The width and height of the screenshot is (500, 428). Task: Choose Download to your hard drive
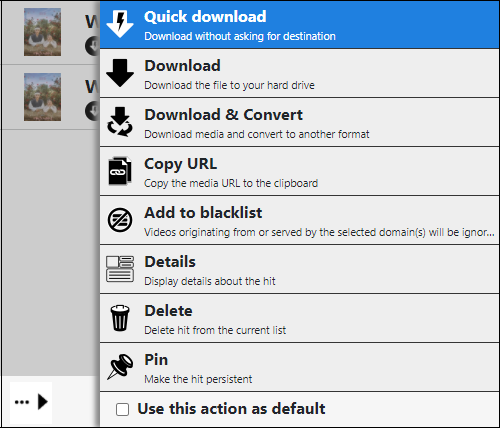click(299, 73)
